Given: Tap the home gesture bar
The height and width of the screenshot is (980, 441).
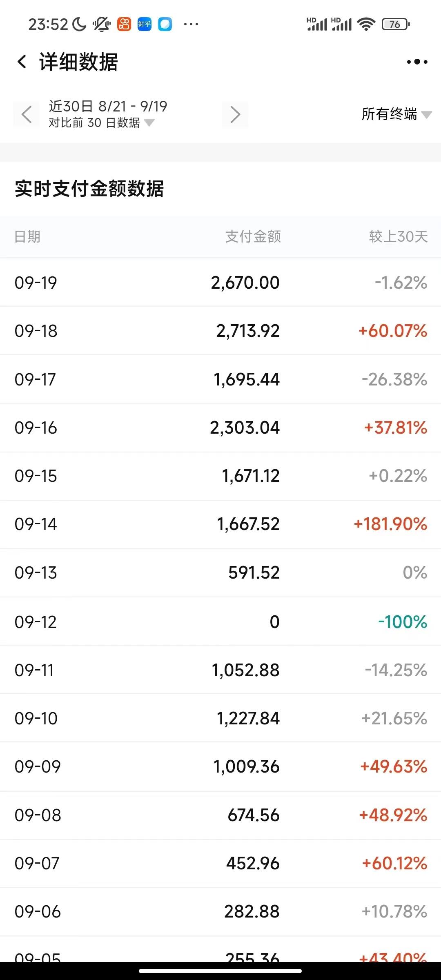Looking at the screenshot, I should click(220, 971).
